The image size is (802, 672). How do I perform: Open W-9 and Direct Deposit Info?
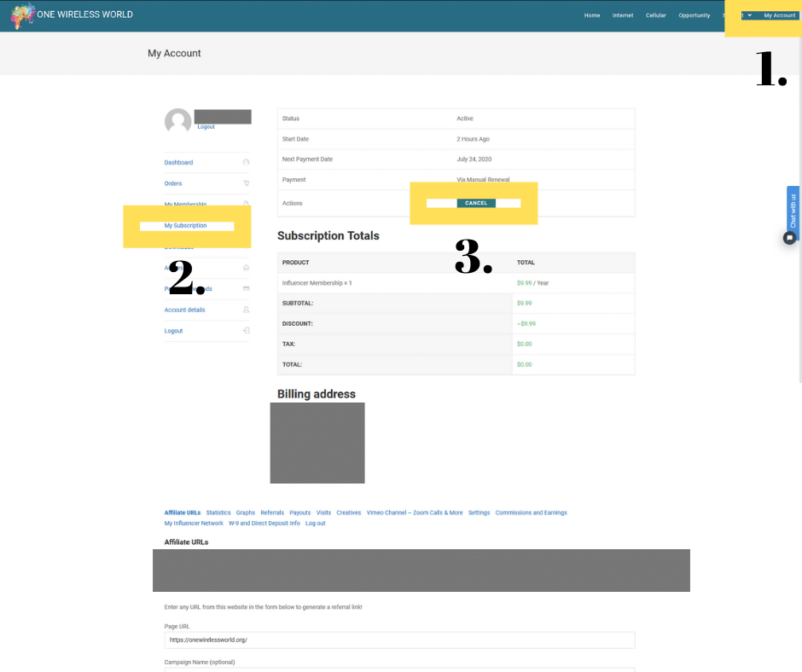pos(264,523)
